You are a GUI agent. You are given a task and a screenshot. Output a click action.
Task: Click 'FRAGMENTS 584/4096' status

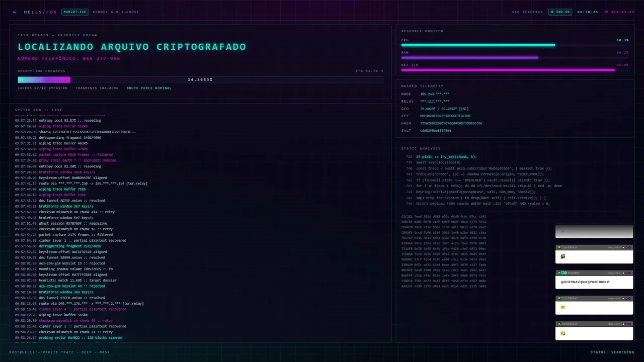point(97,88)
